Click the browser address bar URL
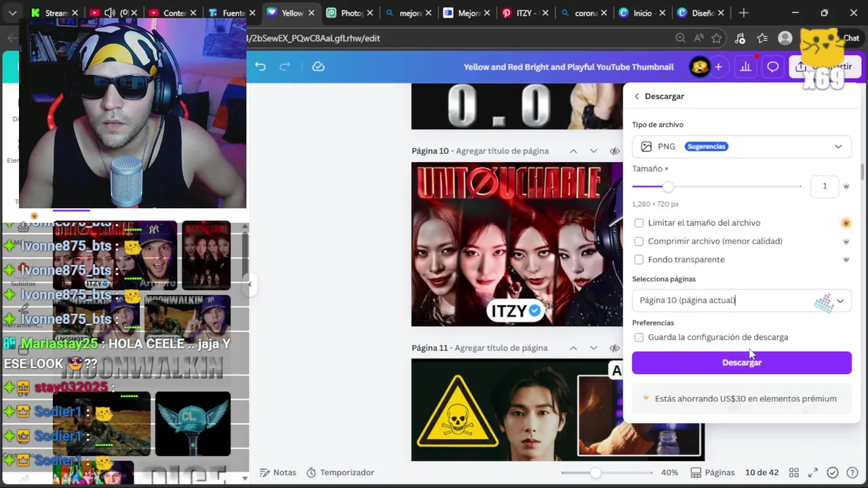868x488 pixels. [315, 38]
